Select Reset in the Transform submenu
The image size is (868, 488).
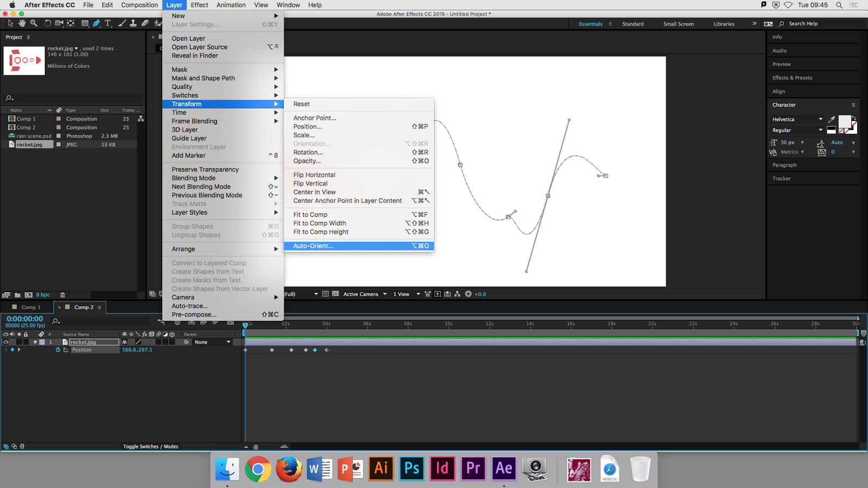pos(302,104)
